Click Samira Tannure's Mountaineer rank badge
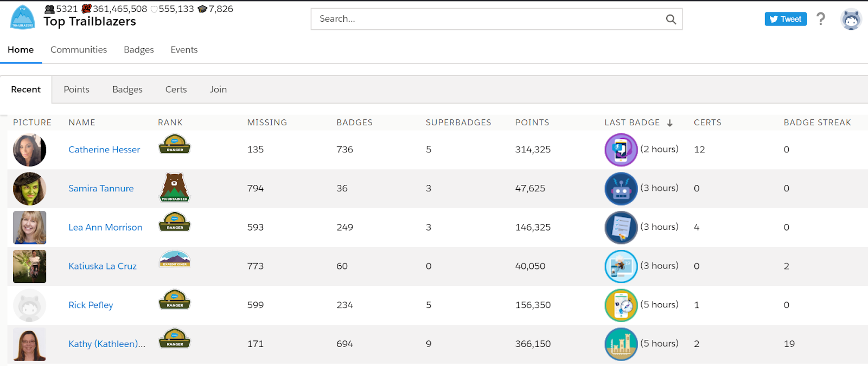868x366 pixels. coord(175,188)
